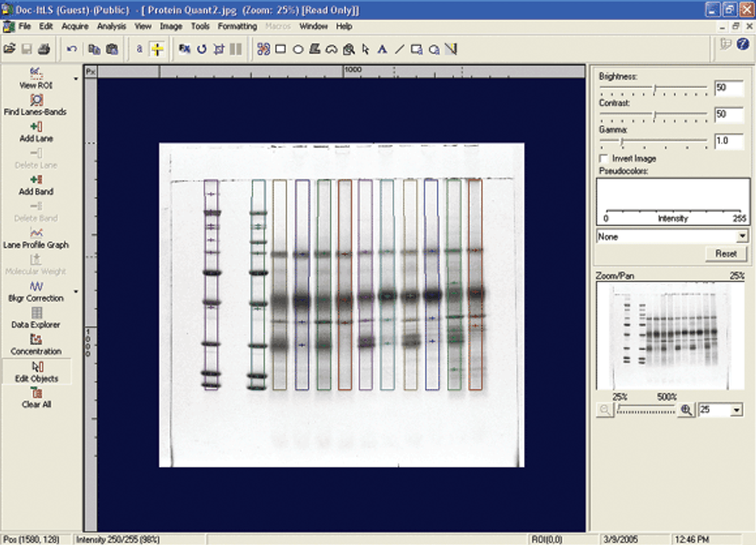Click Clear All in the sidebar
Screen dimensions: 756x545
[x=36, y=398]
